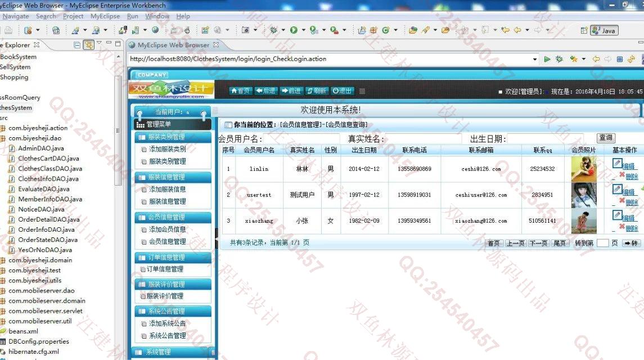Image resolution: width=644 pixels, height=360 pixels.
Task: Select ClothesCartDAO.java in Explorer
Action: 48,159
